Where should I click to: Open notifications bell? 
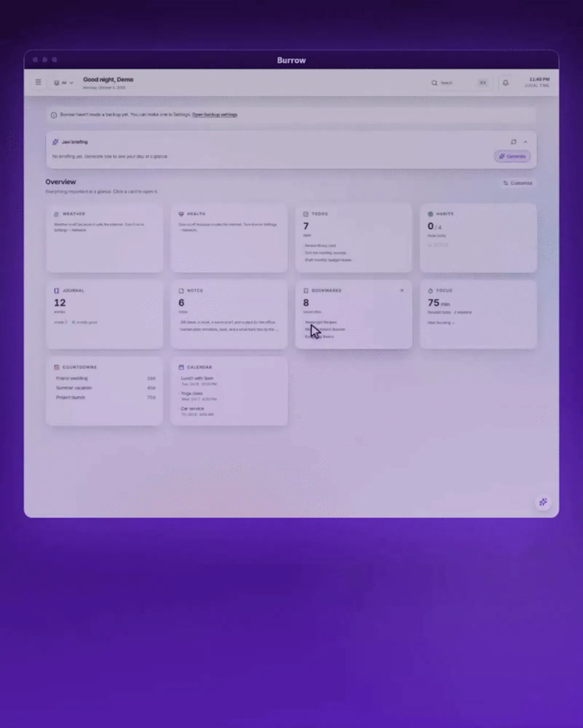point(505,83)
